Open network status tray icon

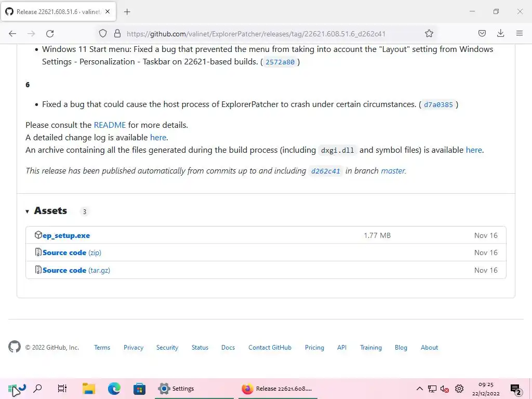coord(432,389)
